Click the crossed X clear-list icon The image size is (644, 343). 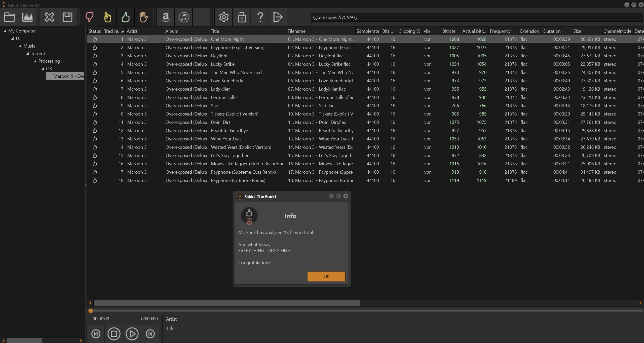49,17
